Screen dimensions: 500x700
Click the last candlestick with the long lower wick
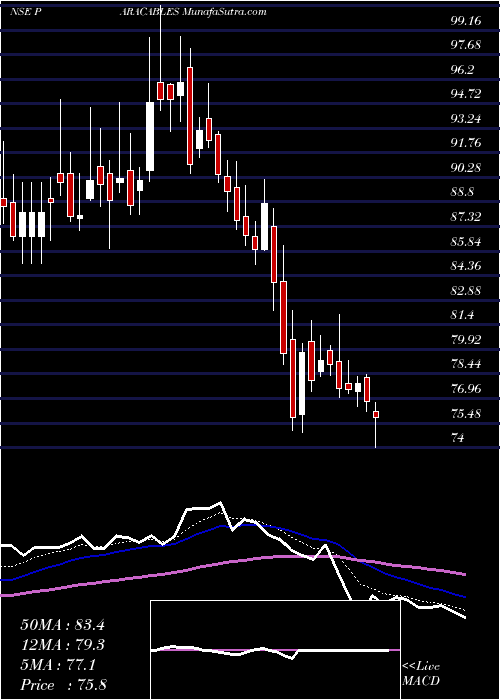[x=376, y=425]
